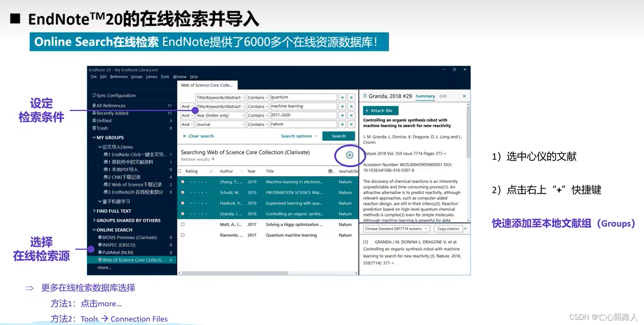The height and width of the screenshot is (325, 644).
Task: Open the And operator dropdown for machine learning row
Action: click(x=187, y=106)
